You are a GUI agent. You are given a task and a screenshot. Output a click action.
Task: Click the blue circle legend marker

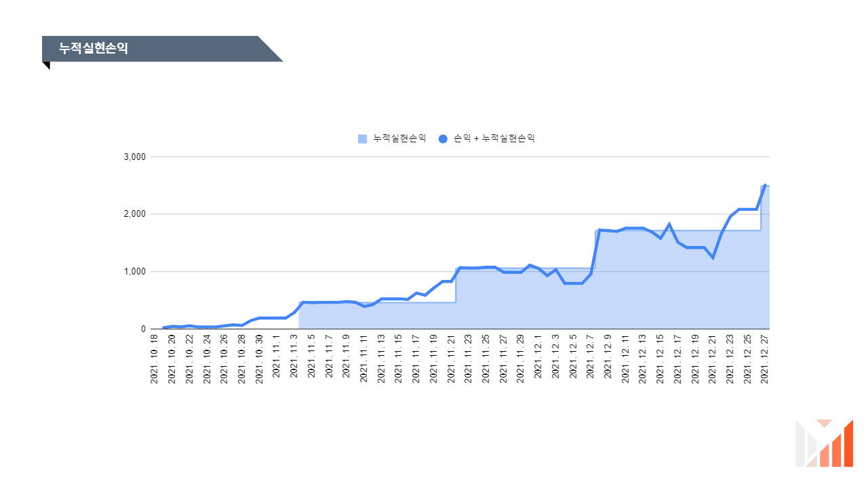coord(443,139)
